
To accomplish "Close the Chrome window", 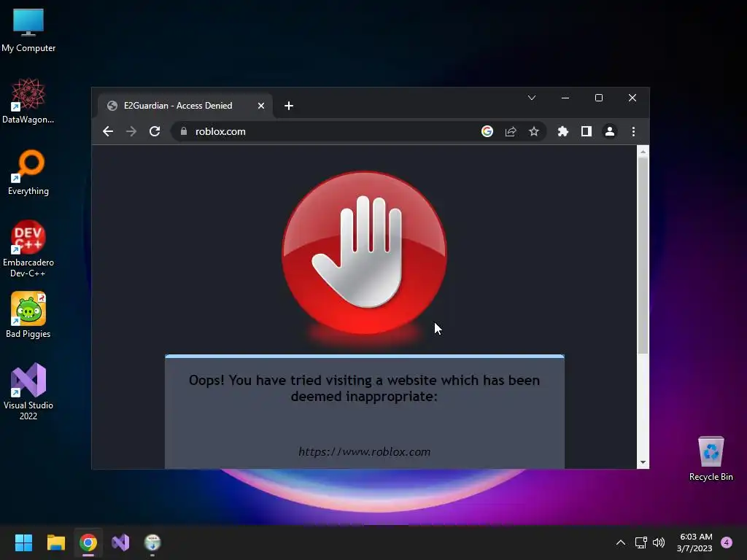I will [x=632, y=98].
